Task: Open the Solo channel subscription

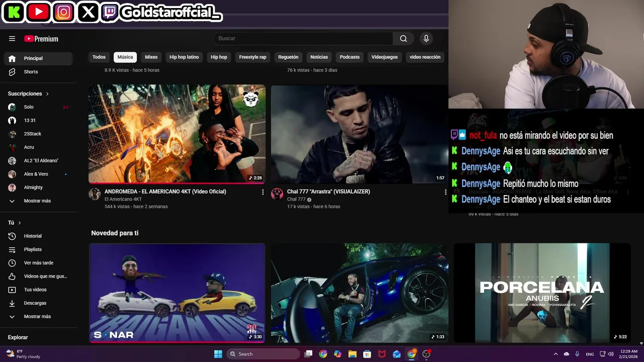Action: coord(38,107)
